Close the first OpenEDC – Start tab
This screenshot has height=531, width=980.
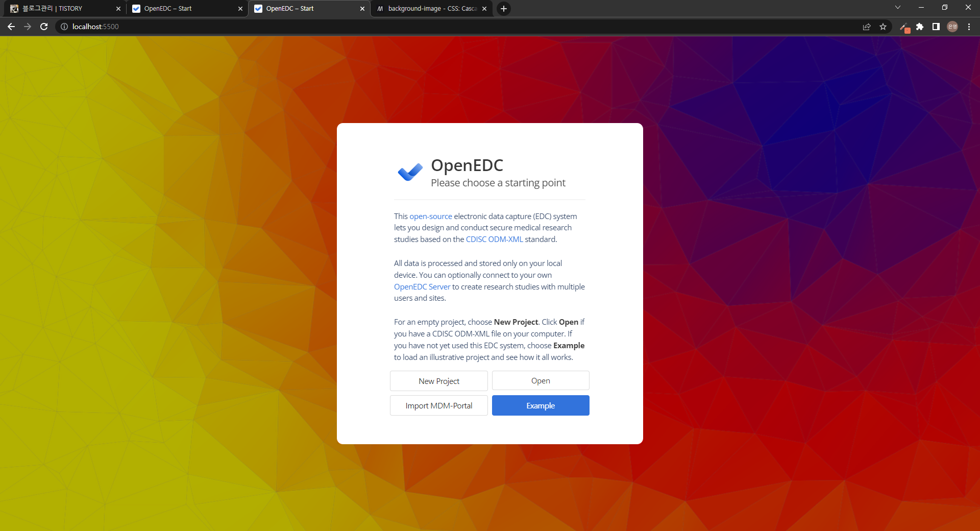pos(240,9)
